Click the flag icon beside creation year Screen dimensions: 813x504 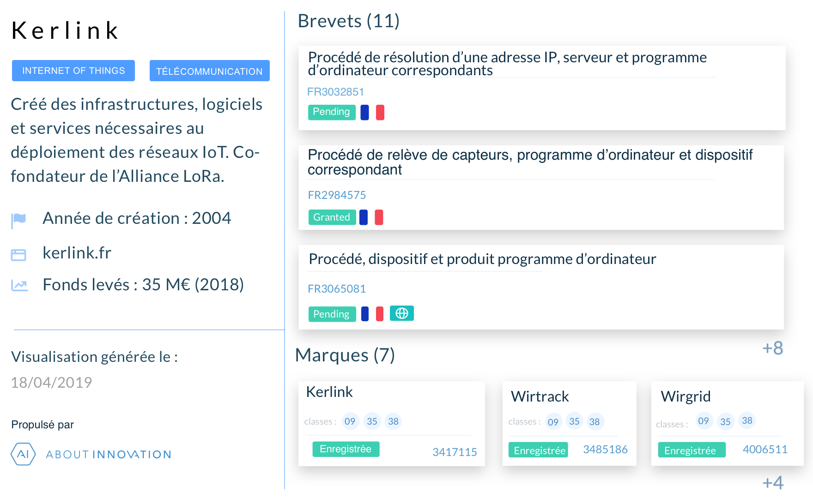click(19, 220)
